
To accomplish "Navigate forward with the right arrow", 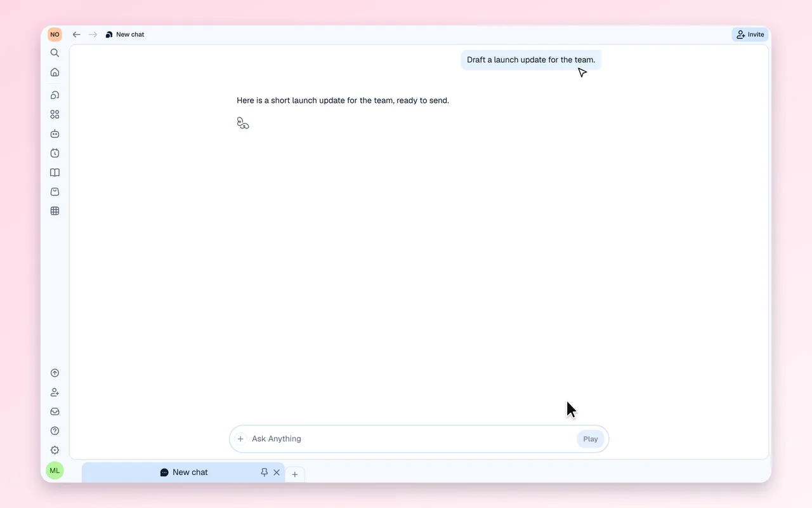I will pyautogui.click(x=93, y=35).
